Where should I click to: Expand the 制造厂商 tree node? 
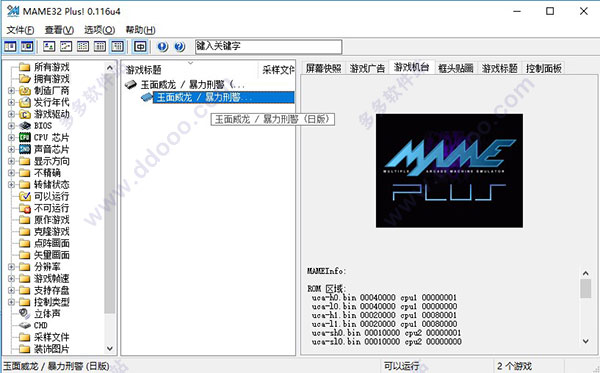coord(11,91)
